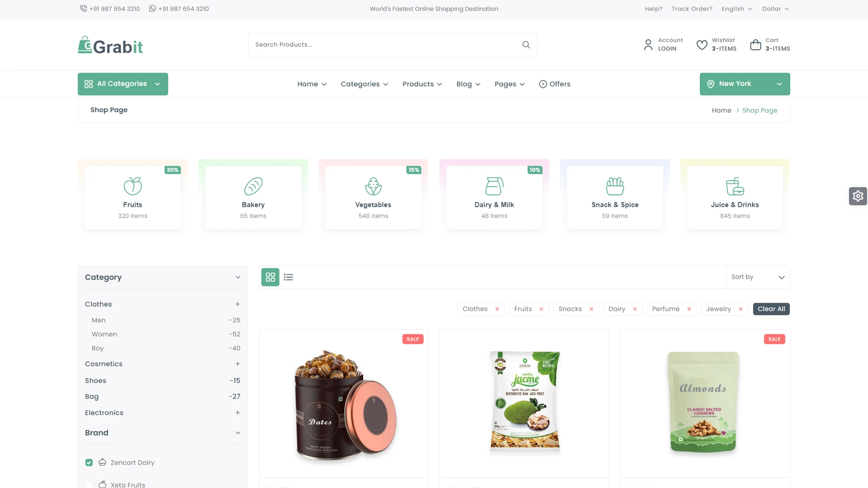Click the Track Order? link
This screenshot has width=868, height=488.
pyautogui.click(x=692, y=9)
